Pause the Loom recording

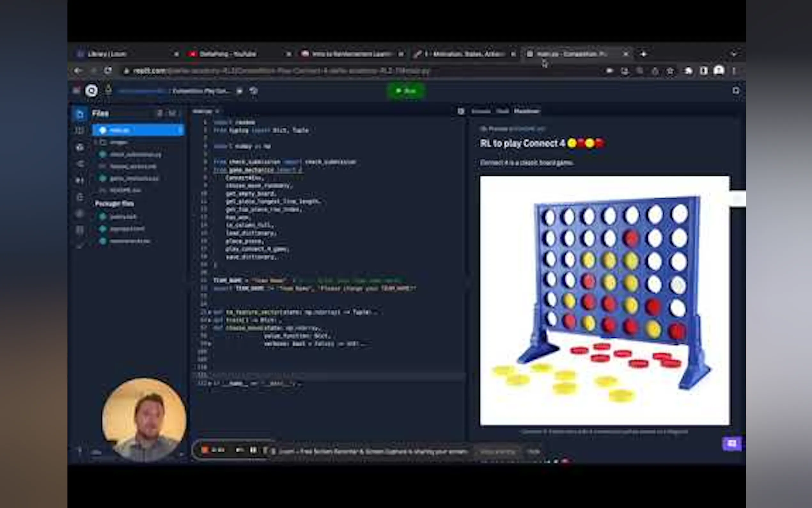[x=254, y=450]
